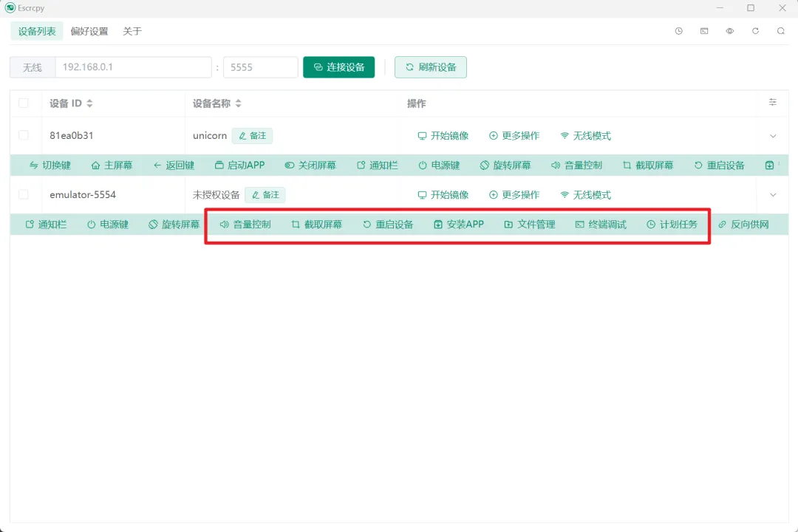798x532 pixels.
Task: Click the 刷新设备 refresh devices button
Action: point(431,66)
